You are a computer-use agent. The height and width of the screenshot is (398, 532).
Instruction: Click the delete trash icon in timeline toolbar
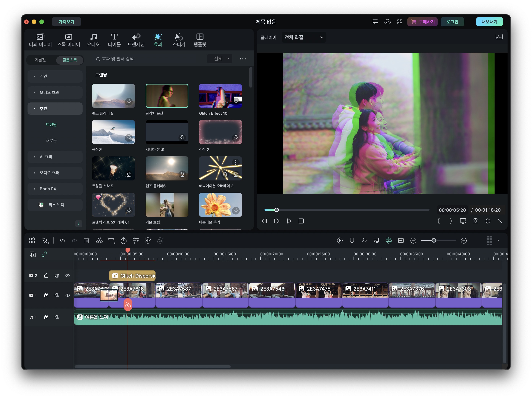[87, 240]
